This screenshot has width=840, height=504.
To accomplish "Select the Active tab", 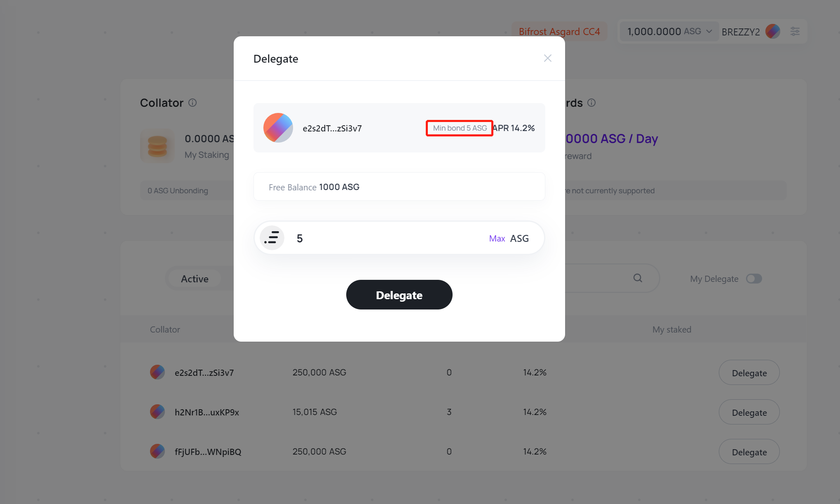I will pos(195,279).
